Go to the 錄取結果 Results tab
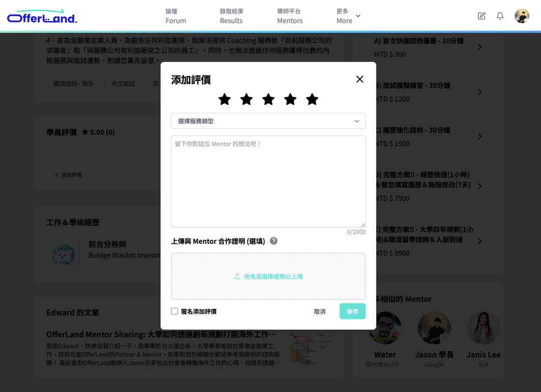The width and height of the screenshot is (541, 392). pyautogui.click(x=231, y=16)
